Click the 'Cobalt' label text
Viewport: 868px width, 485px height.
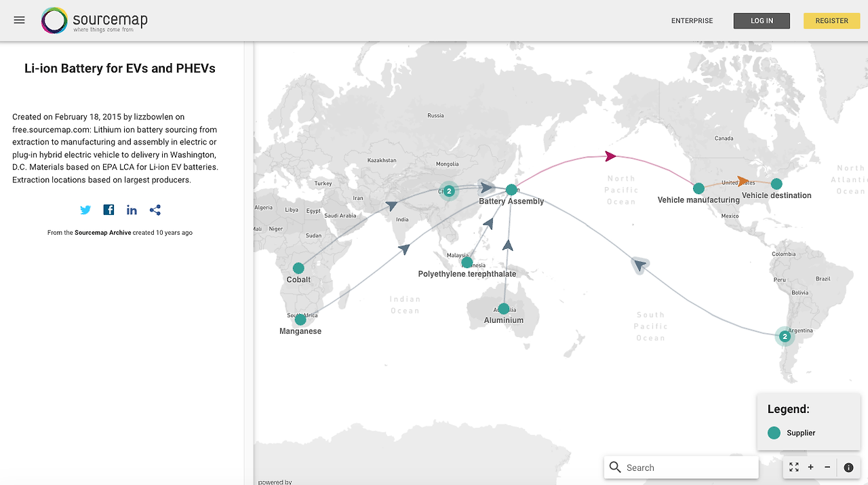tap(298, 279)
